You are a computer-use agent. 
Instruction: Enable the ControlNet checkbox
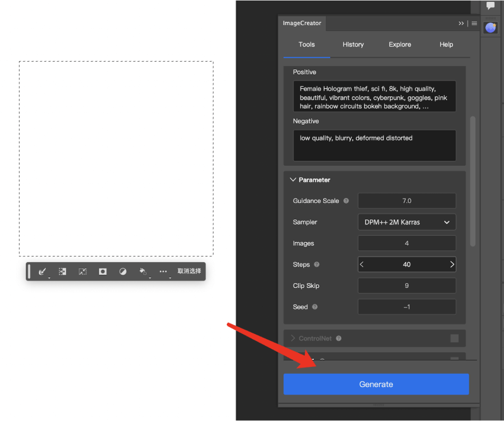pyautogui.click(x=455, y=338)
